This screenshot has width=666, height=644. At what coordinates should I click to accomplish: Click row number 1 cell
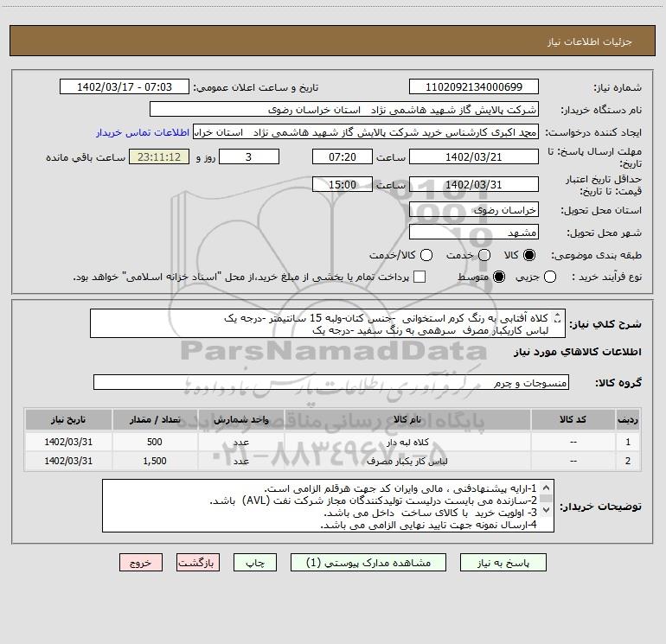(628, 442)
